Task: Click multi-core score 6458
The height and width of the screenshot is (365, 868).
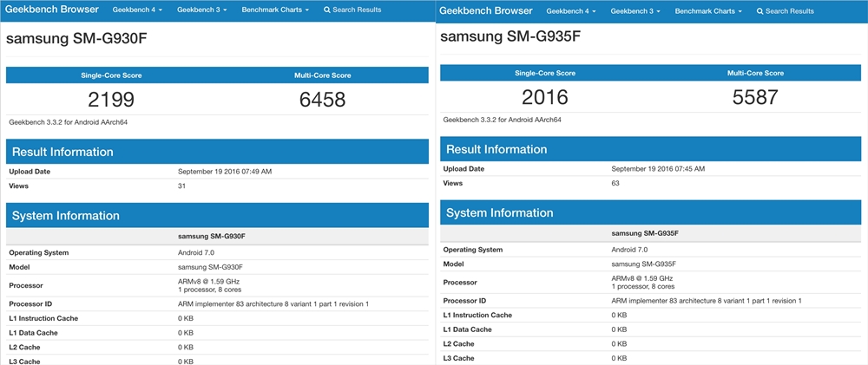Action: point(323,100)
